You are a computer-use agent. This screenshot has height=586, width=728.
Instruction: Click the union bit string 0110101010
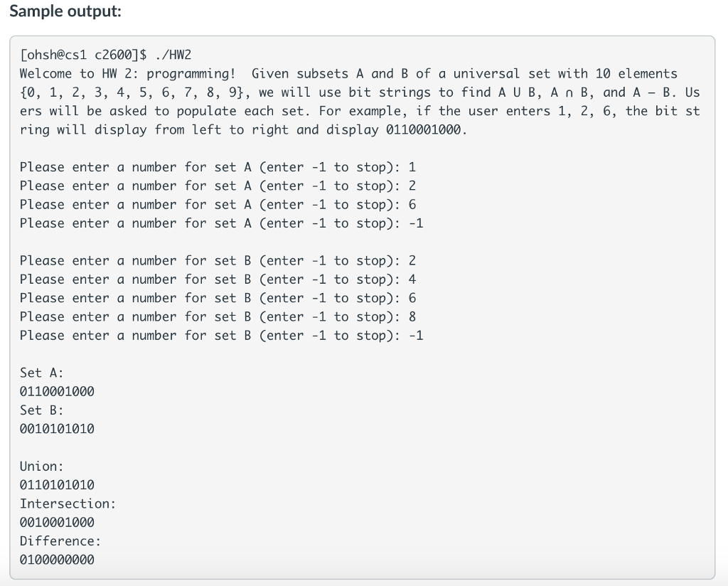coord(57,485)
